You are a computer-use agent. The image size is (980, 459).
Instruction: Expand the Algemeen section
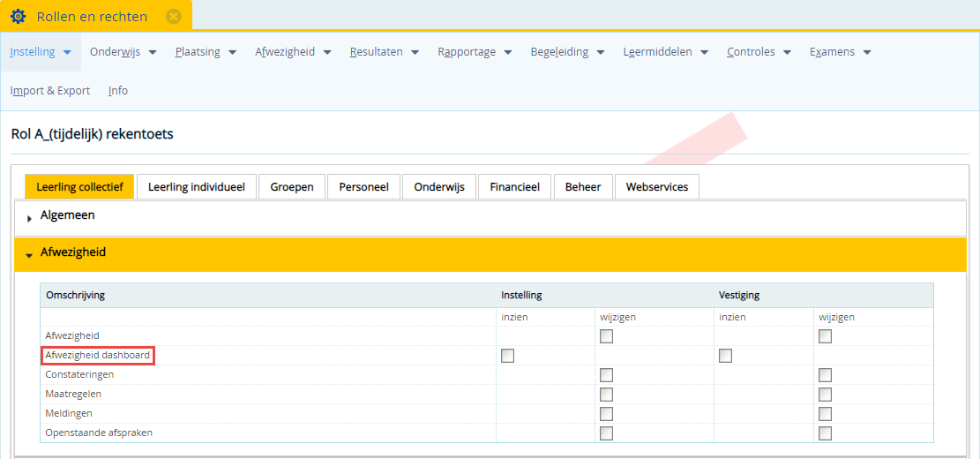tap(490, 217)
